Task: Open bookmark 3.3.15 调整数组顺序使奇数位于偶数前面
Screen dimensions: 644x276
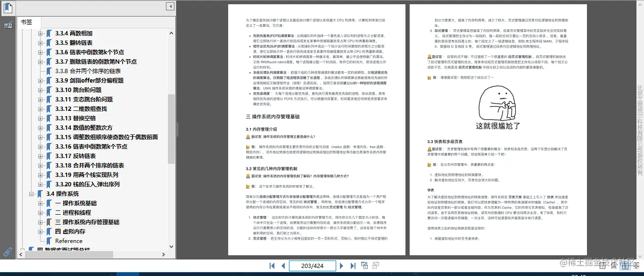Action: pyautogui.click(x=107, y=137)
